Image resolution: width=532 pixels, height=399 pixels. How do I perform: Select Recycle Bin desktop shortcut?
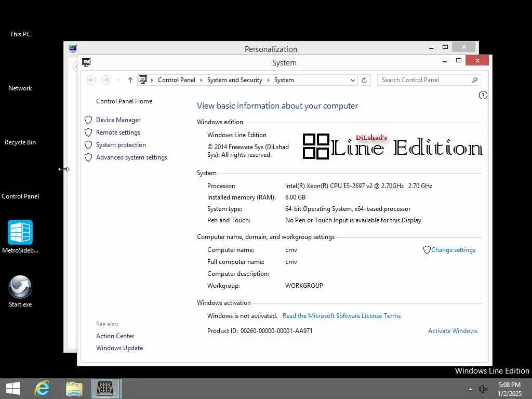click(20, 142)
